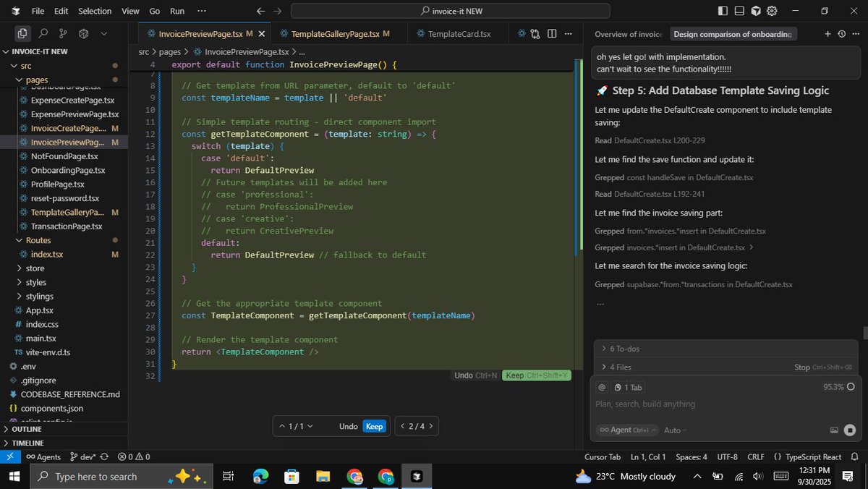Click Keep above the chat-side diff (Ctrl+Shift+Y)
868x489 pixels.
click(537, 375)
